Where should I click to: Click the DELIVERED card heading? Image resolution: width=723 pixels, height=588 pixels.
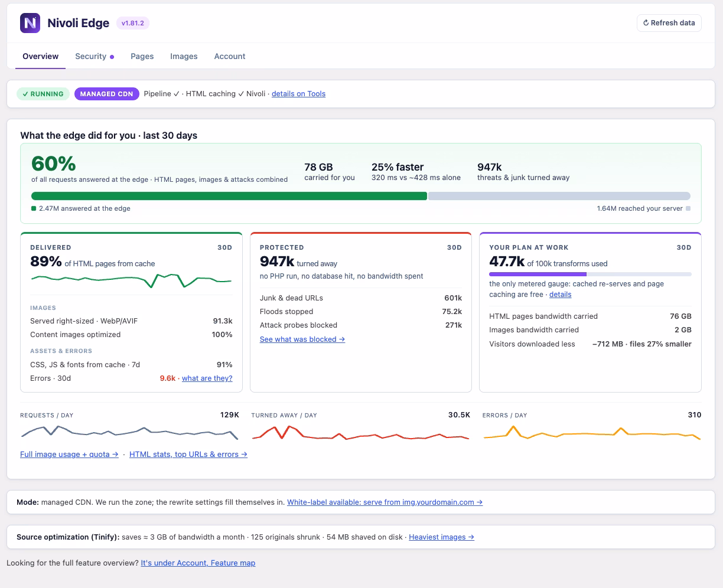tap(51, 248)
